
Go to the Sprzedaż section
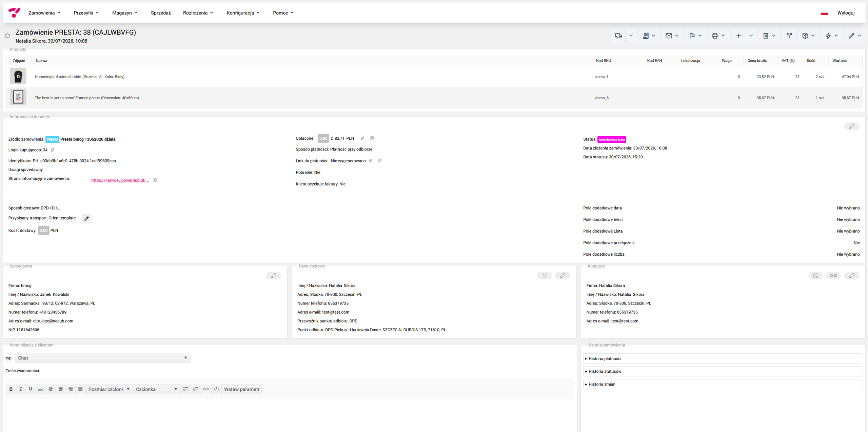pos(161,13)
